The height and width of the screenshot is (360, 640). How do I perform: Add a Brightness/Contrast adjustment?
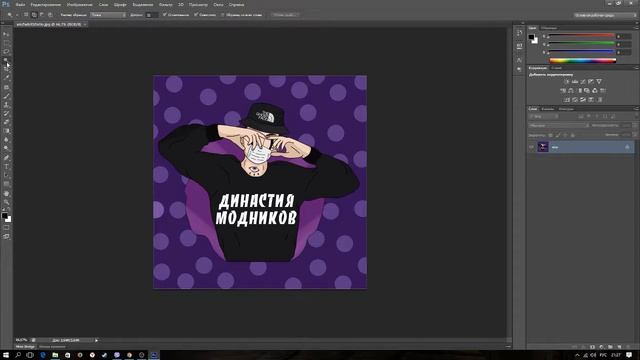pos(567,82)
